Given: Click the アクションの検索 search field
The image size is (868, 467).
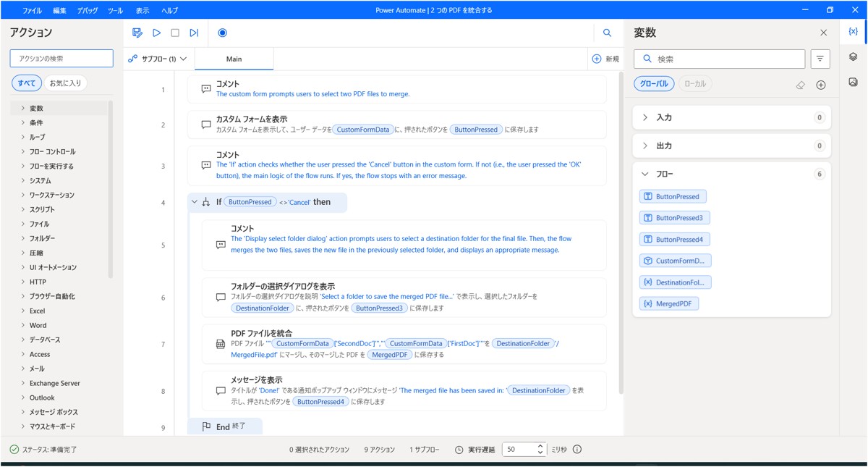Looking at the screenshot, I should (x=61, y=59).
